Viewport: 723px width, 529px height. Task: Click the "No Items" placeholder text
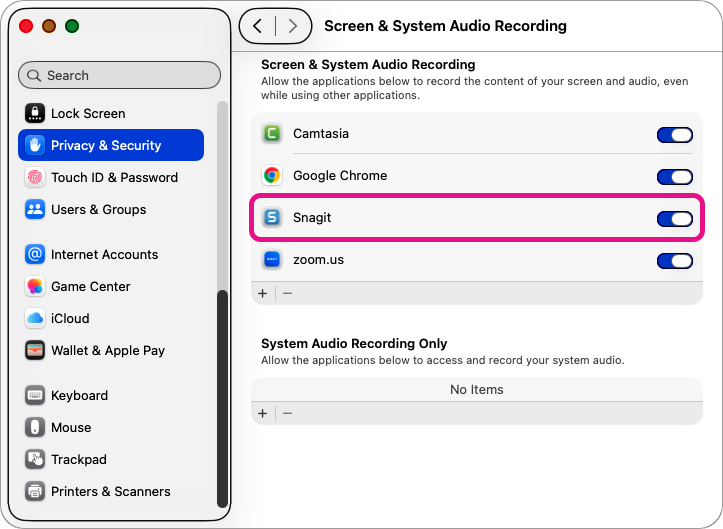[477, 390]
